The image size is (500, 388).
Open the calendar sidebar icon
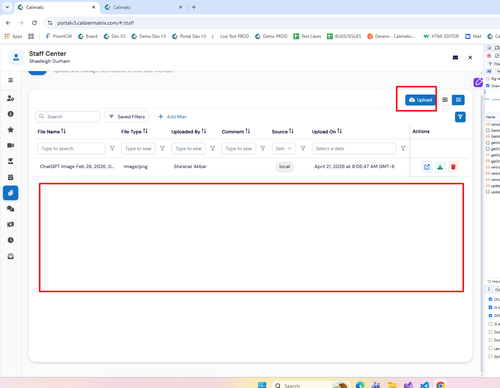point(11,177)
